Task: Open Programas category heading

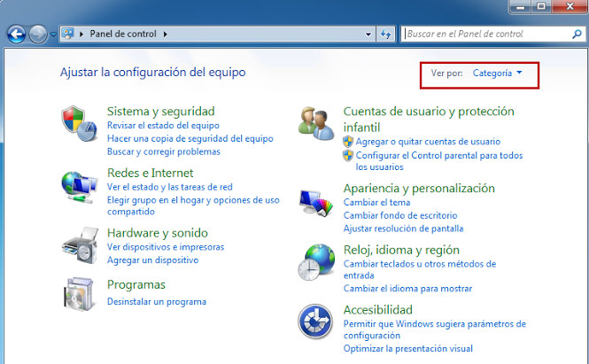Action: (x=136, y=285)
